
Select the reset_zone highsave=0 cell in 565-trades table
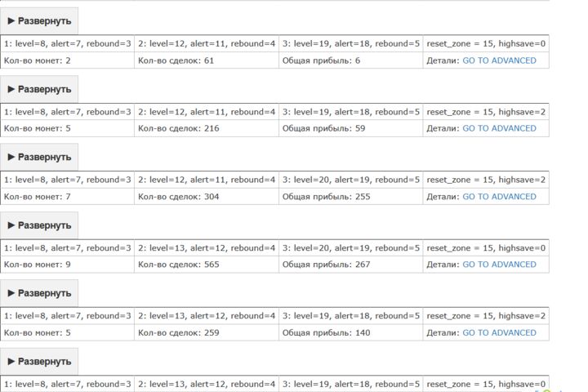click(x=486, y=248)
